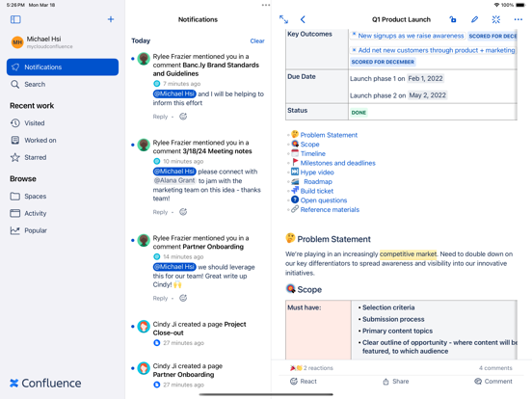The height and width of the screenshot is (399, 532).
Task: Reply to the Partner Onboarding comment
Action: pos(160,298)
